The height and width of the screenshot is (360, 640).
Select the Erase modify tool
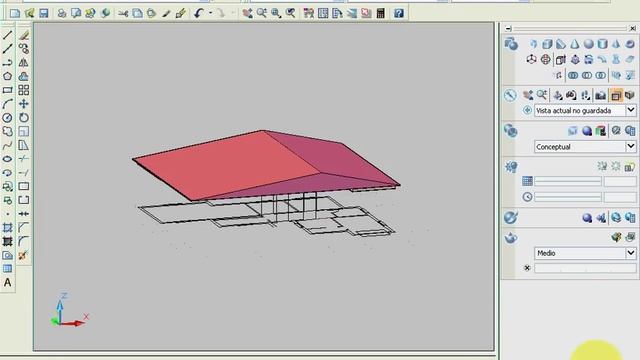coord(24,35)
